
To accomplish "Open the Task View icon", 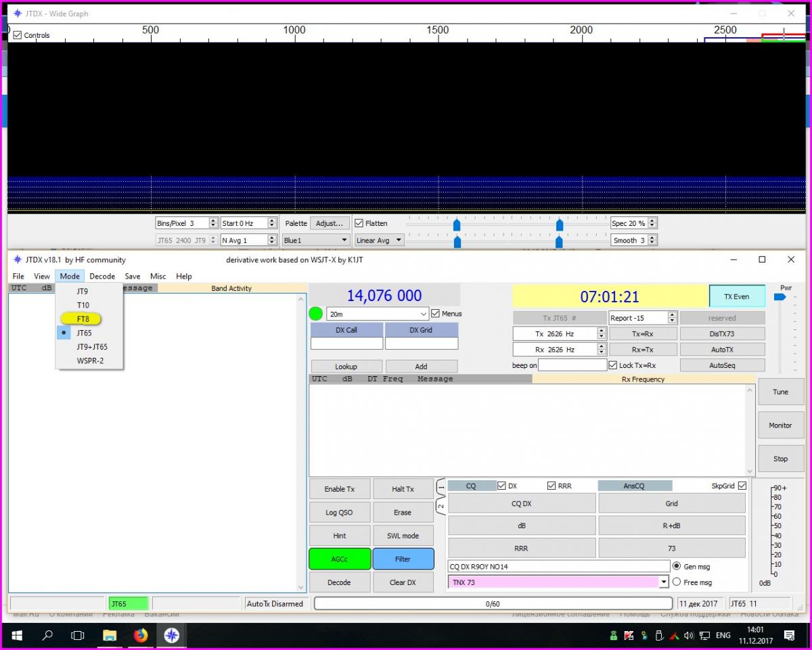I will (x=78, y=635).
